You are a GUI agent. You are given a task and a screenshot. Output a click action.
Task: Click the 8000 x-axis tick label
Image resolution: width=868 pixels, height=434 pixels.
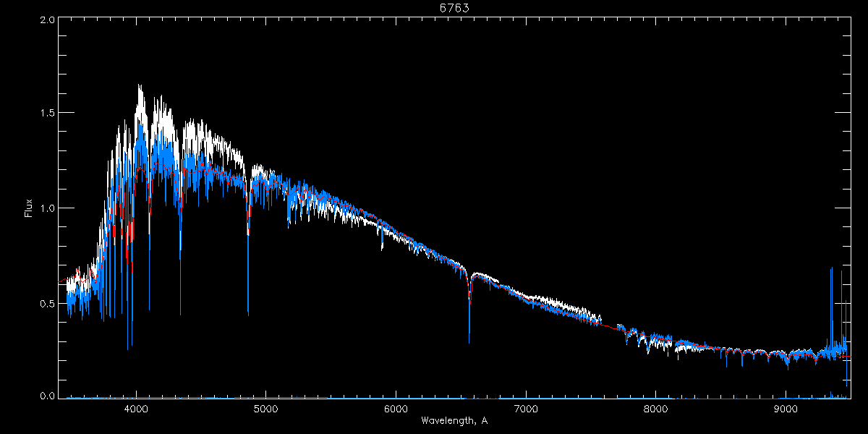(655, 408)
